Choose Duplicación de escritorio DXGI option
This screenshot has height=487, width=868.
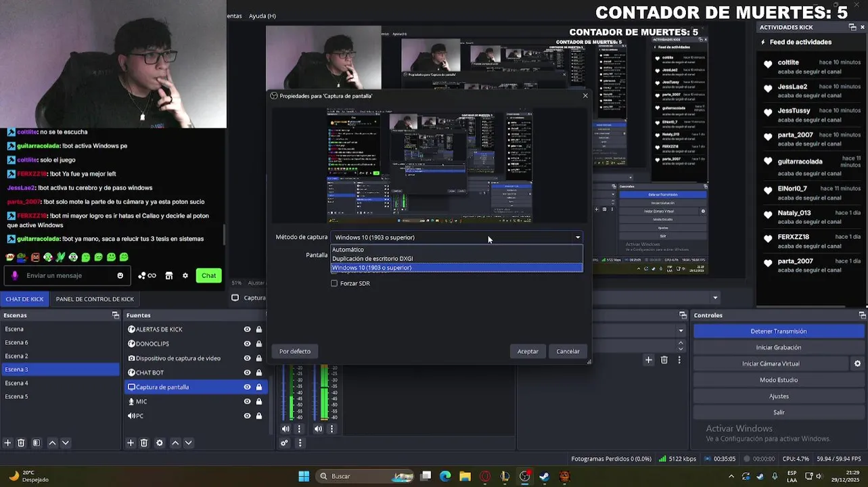[456, 258]
